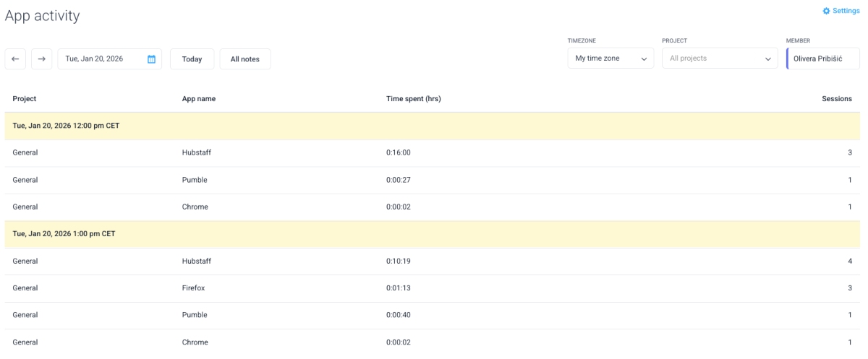Viewport: 868px width, 359px height.
Task: Click Hubstaff in the 0:16:00 row
Action: (x=196, y=152)
